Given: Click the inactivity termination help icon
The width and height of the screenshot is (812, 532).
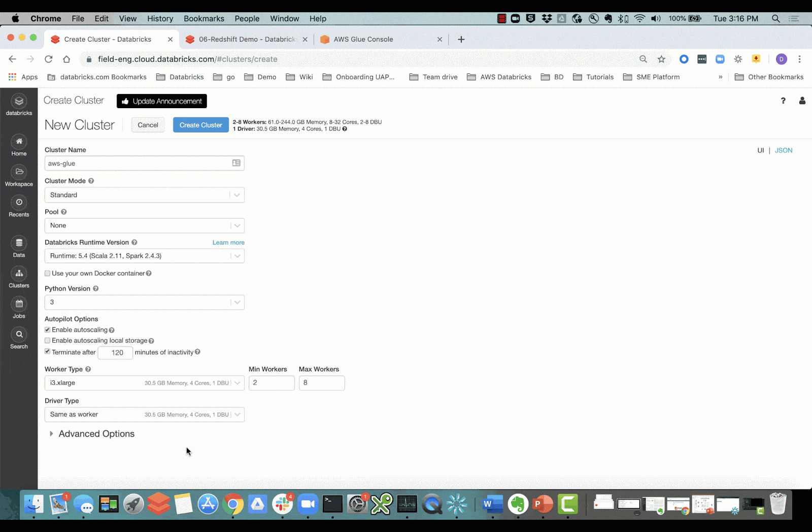Looking at the screenshot, I should (x=197, y=352).
